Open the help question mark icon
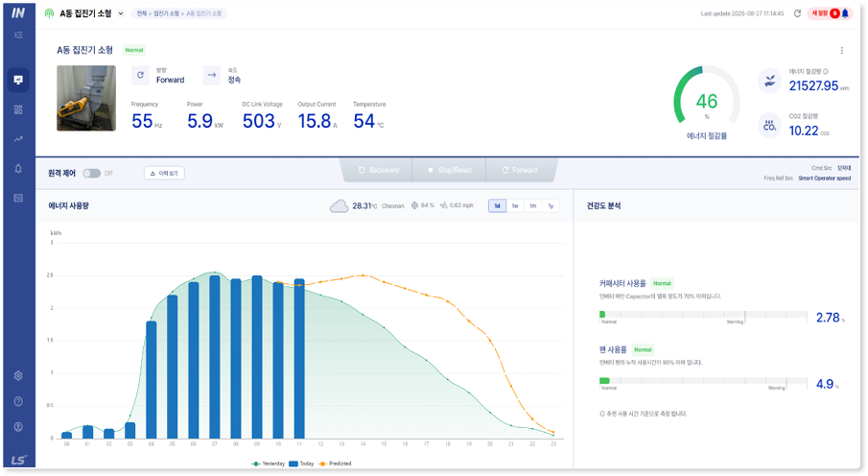This screenshot has width=868, height=476. coord(18,401)
